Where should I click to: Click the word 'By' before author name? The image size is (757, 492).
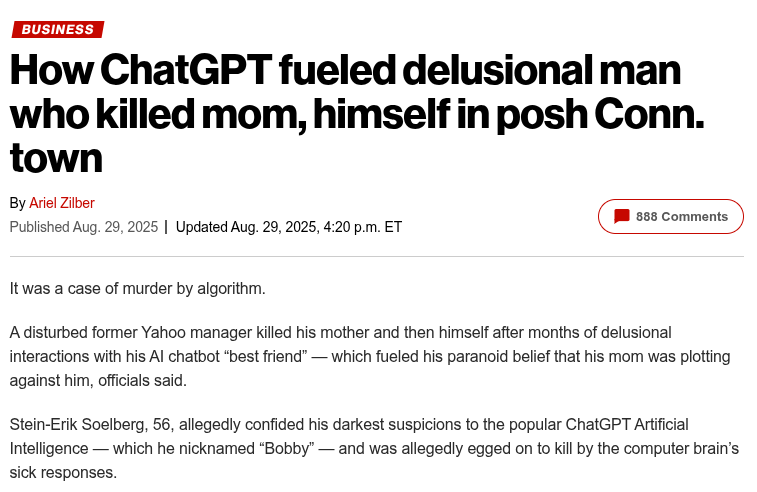[x=18, y=203]
